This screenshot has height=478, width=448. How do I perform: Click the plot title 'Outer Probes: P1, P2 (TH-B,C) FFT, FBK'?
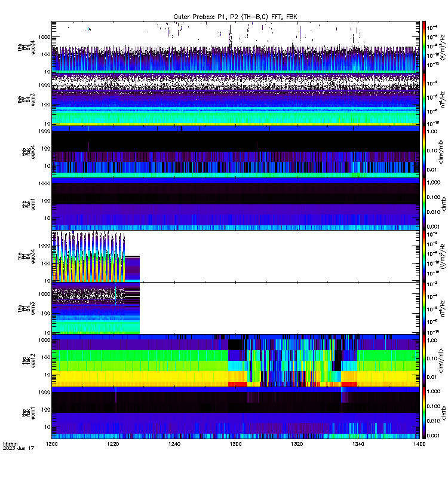click(x=235, y=17)
